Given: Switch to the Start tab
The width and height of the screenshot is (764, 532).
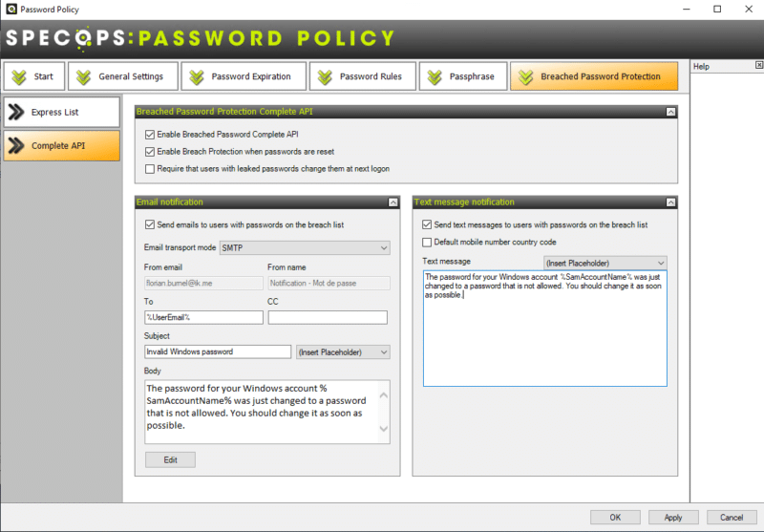Looking at the screenshot, I should tap(34, 76).
